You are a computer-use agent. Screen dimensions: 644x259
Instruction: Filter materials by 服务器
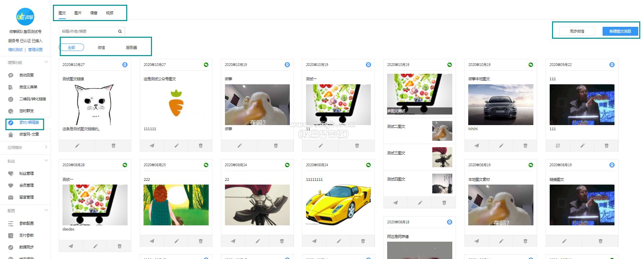131,48
